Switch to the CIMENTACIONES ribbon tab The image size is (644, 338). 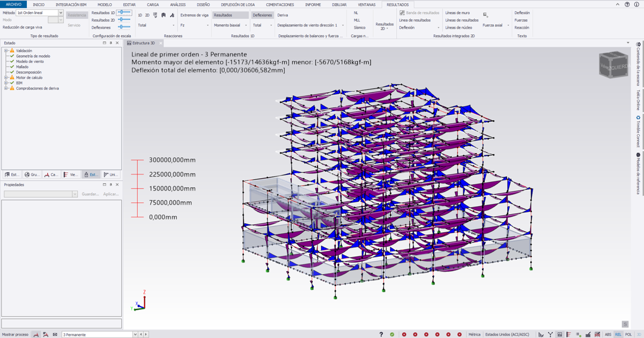coord(280,4)
